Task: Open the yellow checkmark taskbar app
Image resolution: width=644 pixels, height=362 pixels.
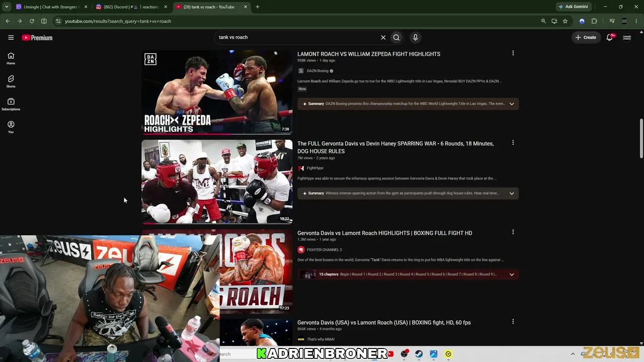Action: point(448,354)
